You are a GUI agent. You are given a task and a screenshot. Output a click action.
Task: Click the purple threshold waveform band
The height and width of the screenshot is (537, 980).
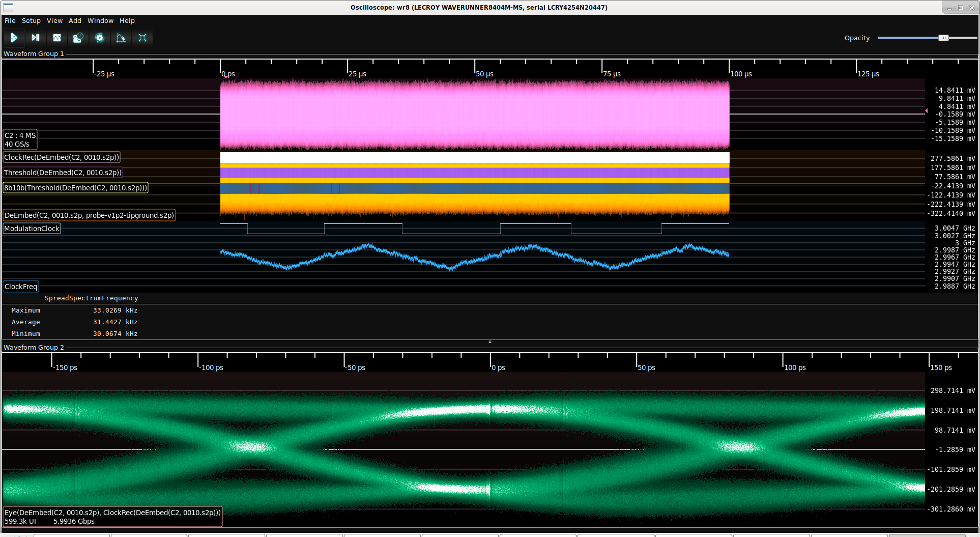pos(475,173)
